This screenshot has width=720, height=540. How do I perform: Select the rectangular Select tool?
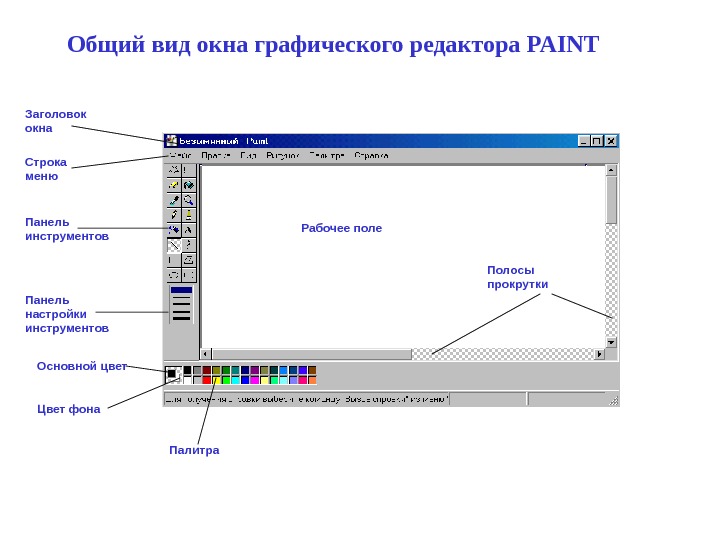coord(189,170)
